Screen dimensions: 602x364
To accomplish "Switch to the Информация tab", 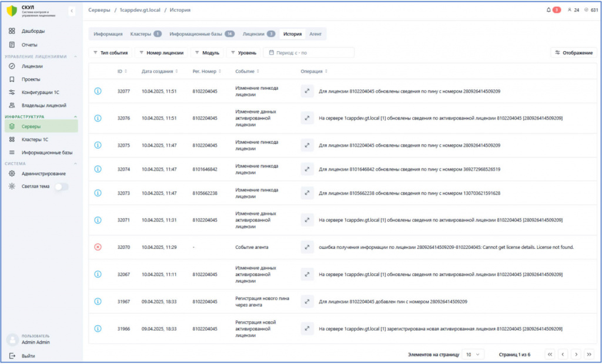I will [108, 34].
